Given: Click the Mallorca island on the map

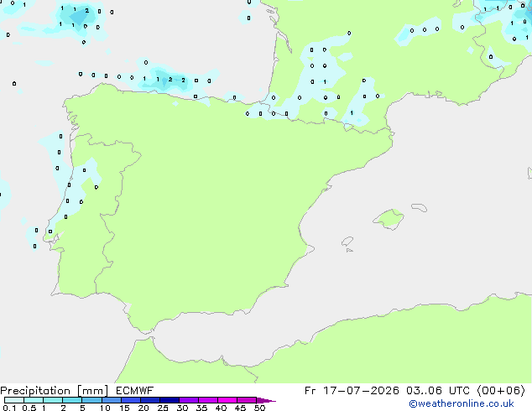Looking at the screenshot, I should point(389,219).
